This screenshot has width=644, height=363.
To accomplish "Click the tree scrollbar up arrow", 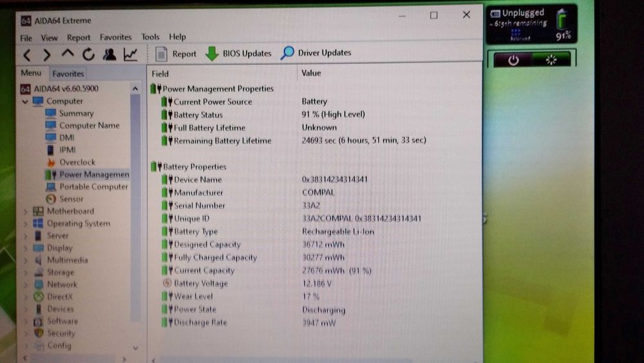I will coord(135,88).
